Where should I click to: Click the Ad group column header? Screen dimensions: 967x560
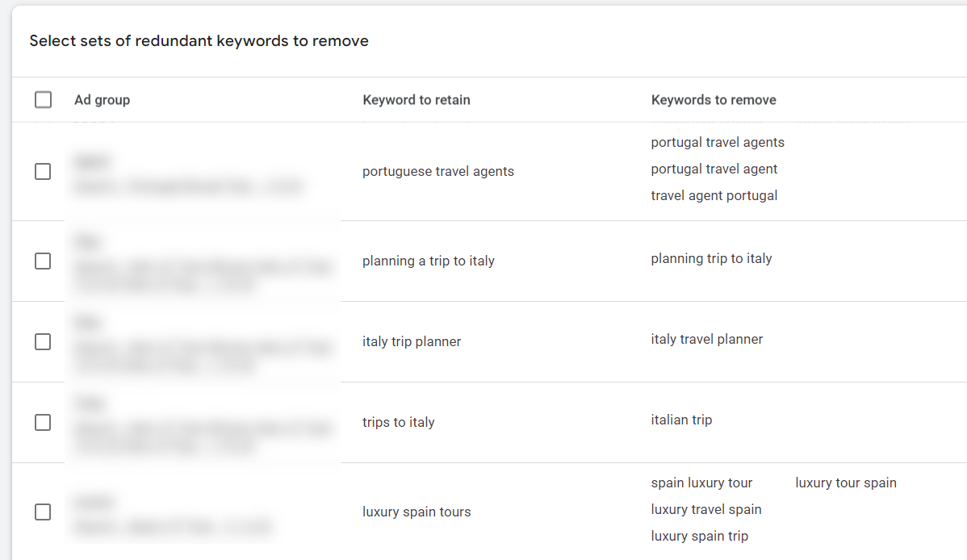pyautogui.click(x=102, y=100)
